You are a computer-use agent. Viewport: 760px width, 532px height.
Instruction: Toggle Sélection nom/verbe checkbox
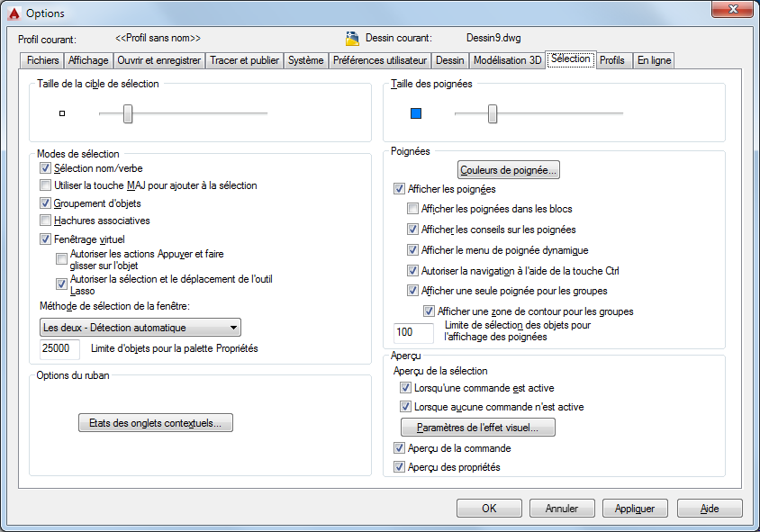tap(46, 168)
